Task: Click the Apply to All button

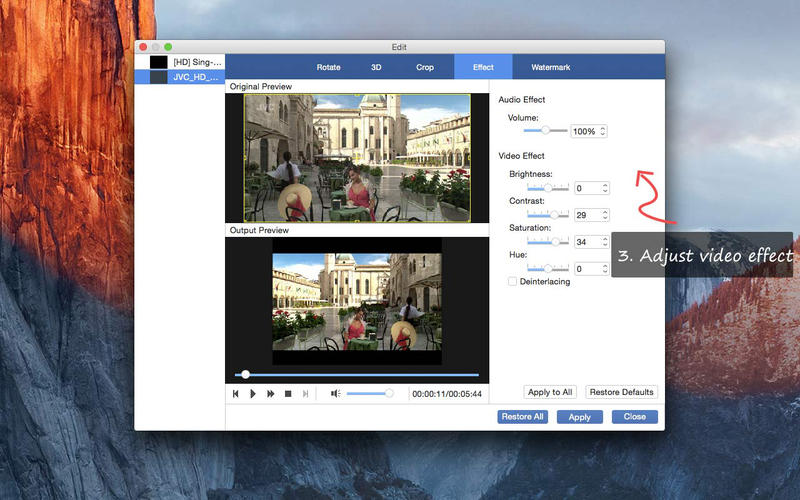Action: point(550,392)
